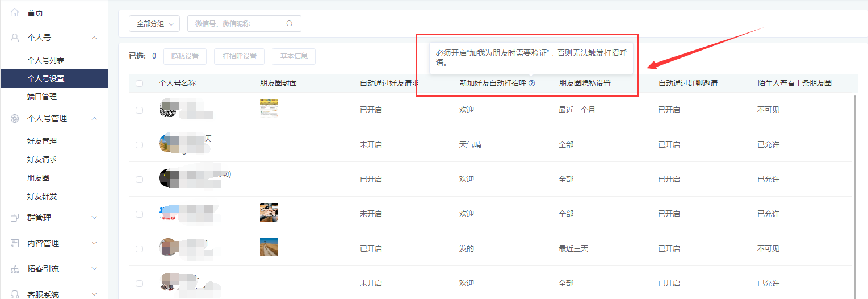The image size is (868, 299).
Task: Click the first row's avatar image
Action: tap(169, 108)
